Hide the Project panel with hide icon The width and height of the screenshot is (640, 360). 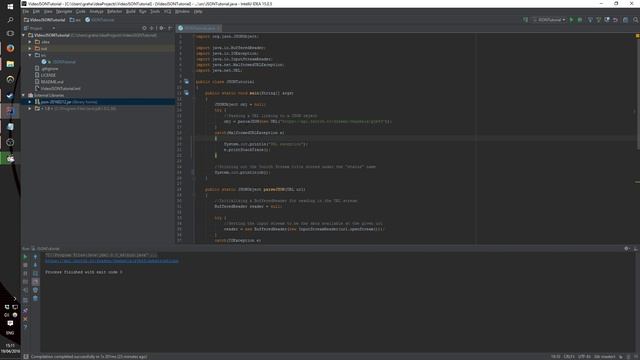tap(170, 28)
